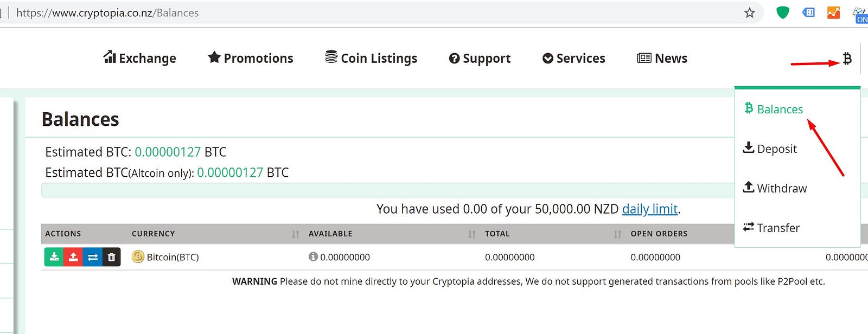Click the orange chart extension icon

[x=833, y=12]
